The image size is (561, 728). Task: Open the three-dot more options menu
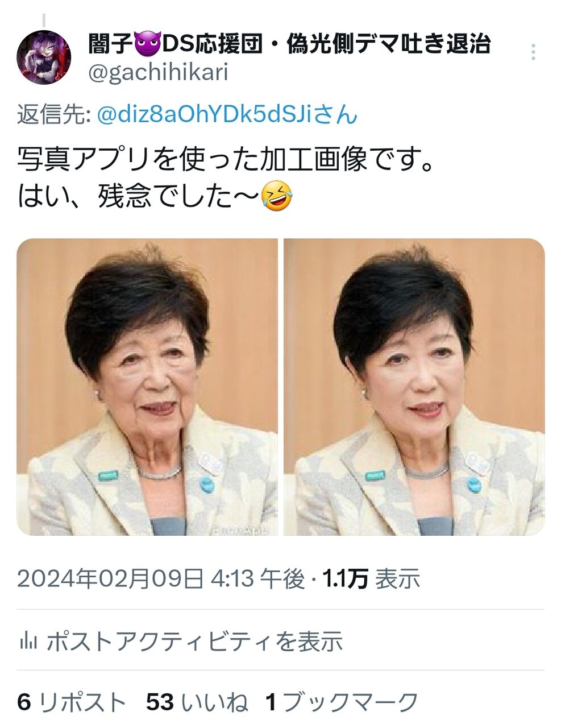pyautogui.click(x=533, y=52)
